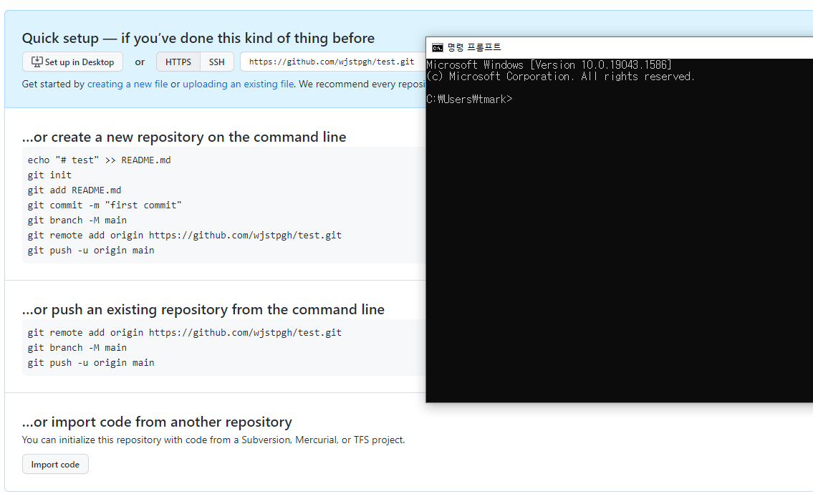Screen dimensions: 813x504
Task: Click the Command Prompt window title text
Action: [x=474, y=48]
